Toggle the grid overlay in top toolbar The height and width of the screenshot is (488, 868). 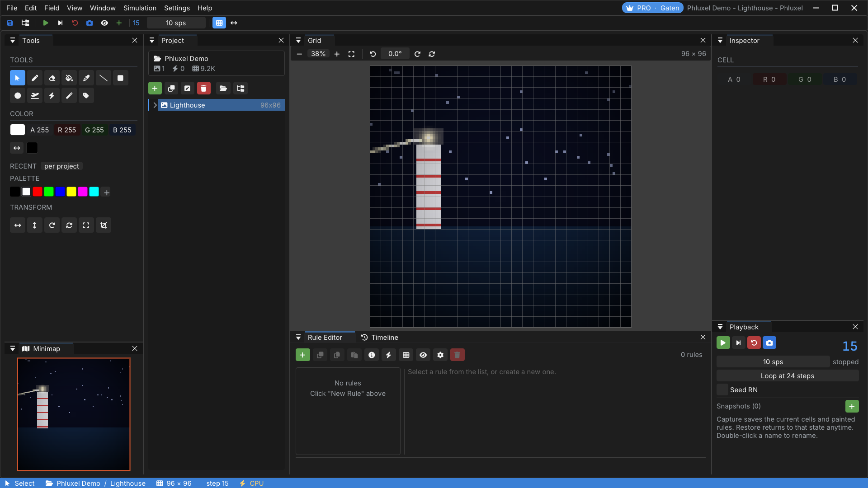219,23
